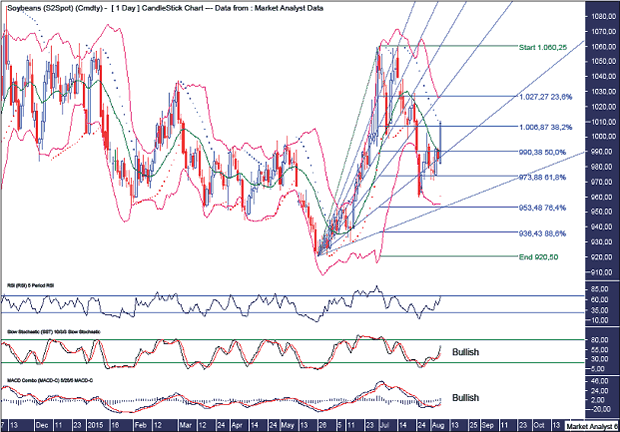Select the Mar date label
620x432 pixels.
[x=185, y=426]
